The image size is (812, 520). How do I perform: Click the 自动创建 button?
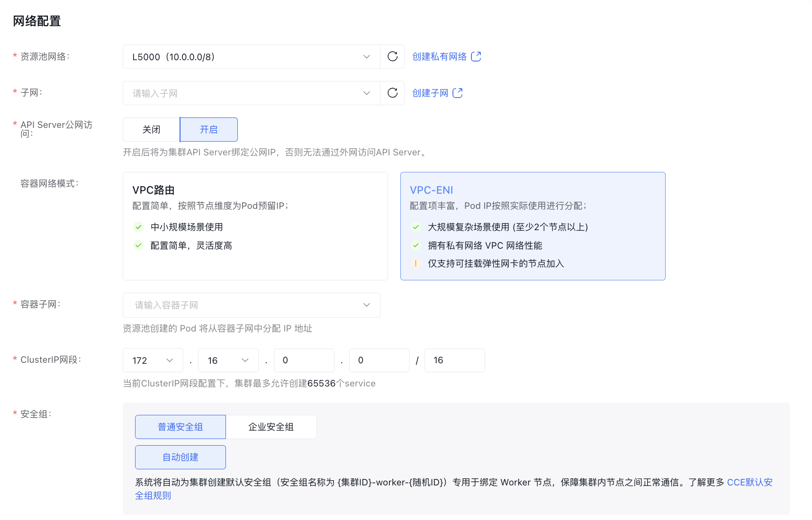point(180,457)
